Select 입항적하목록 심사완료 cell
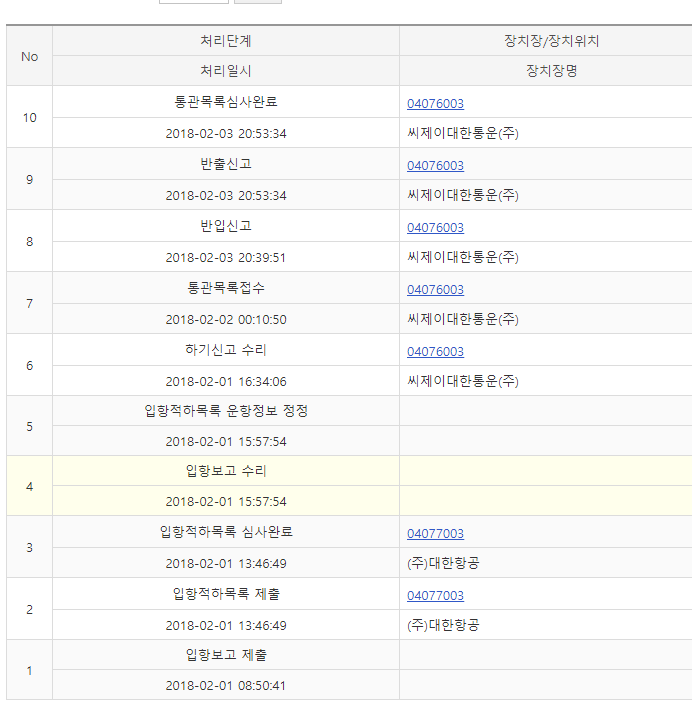This screenshot has height=712, width=692. pyautogui.click(x=226, y=532)
